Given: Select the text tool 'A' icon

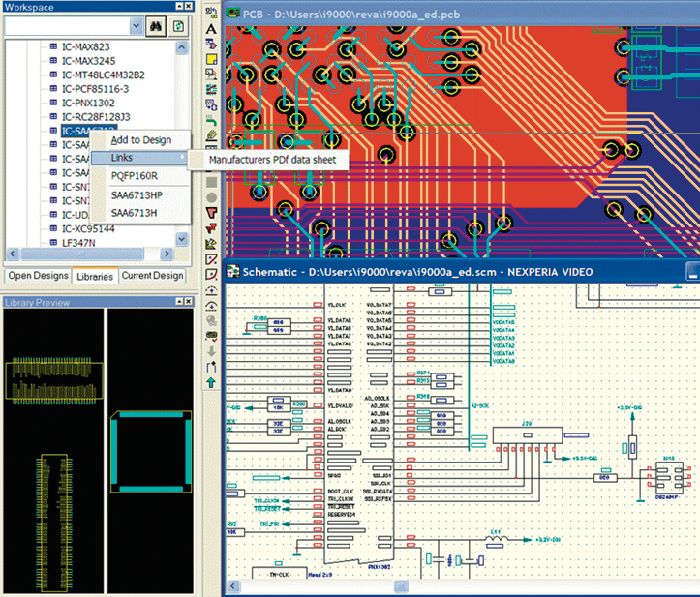Looking at the screenshot, I should tap(211, 30).
